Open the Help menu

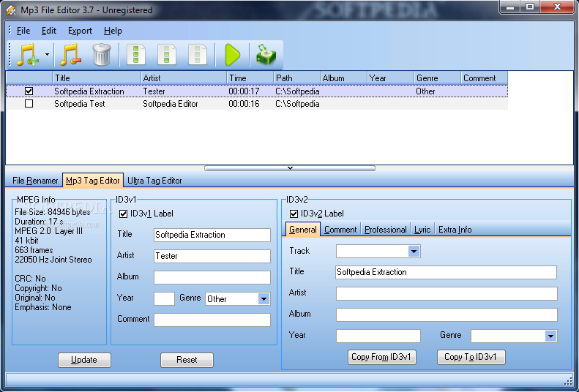(113, 31)
